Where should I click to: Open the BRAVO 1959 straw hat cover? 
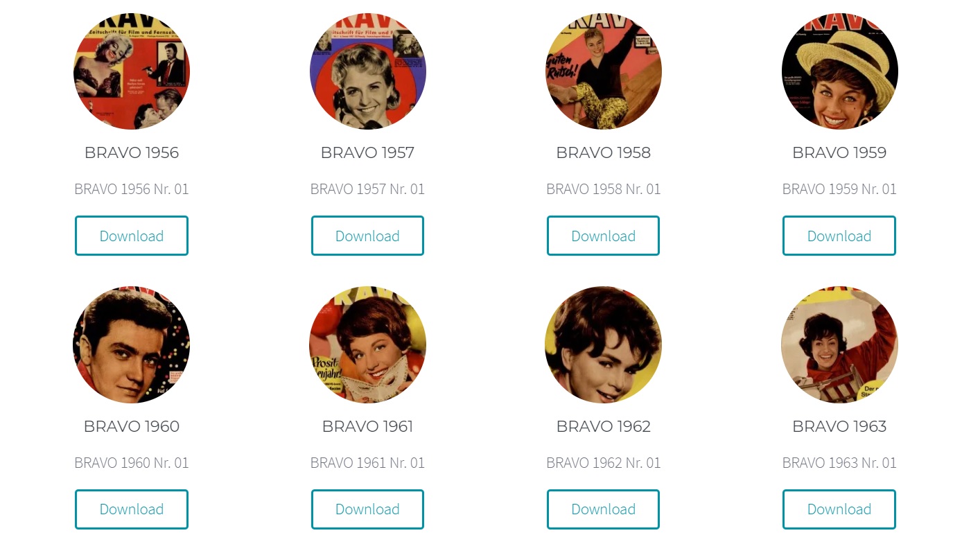tap(839, 71)
